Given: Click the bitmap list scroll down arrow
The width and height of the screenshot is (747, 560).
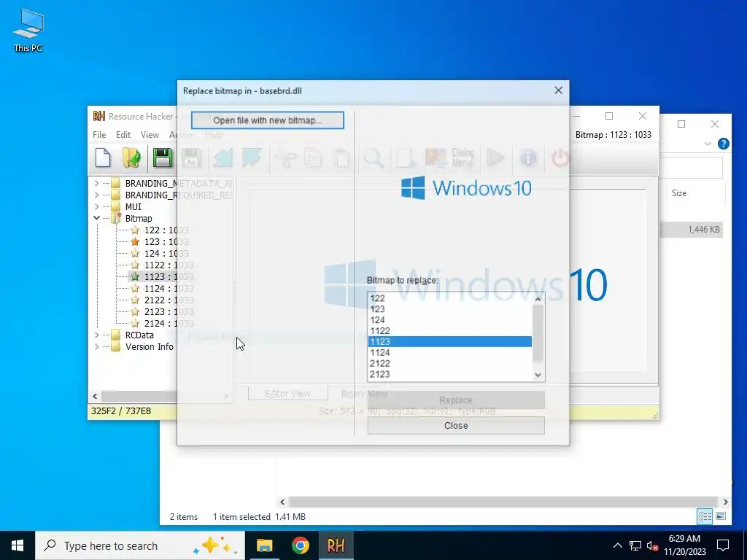Looking at the screenshot, I should point(538,375).
